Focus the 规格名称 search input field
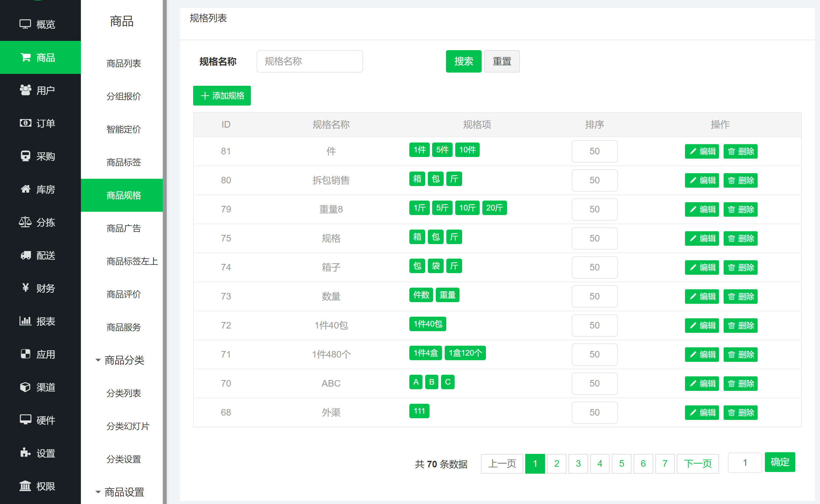 pos(309,61)
